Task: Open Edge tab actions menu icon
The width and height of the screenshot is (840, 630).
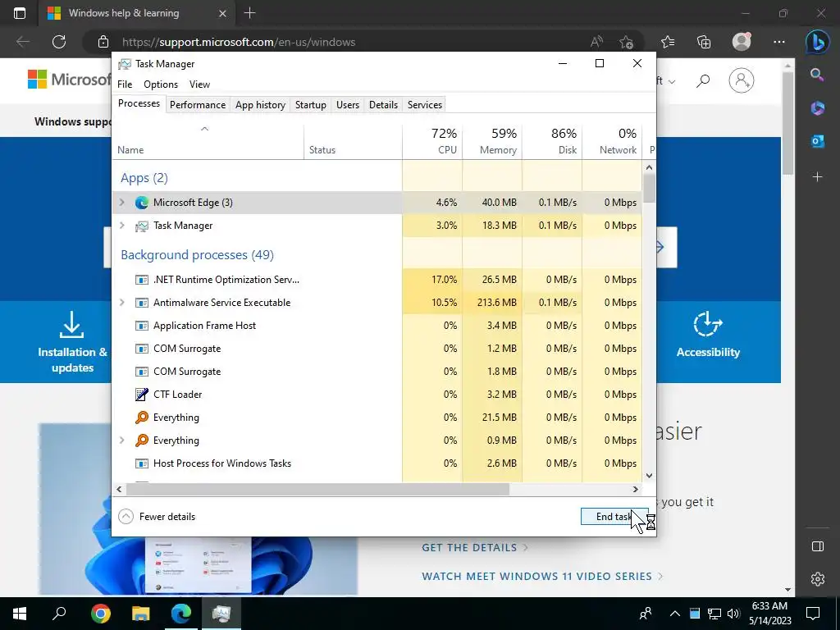Action: [x=20, y=13]
